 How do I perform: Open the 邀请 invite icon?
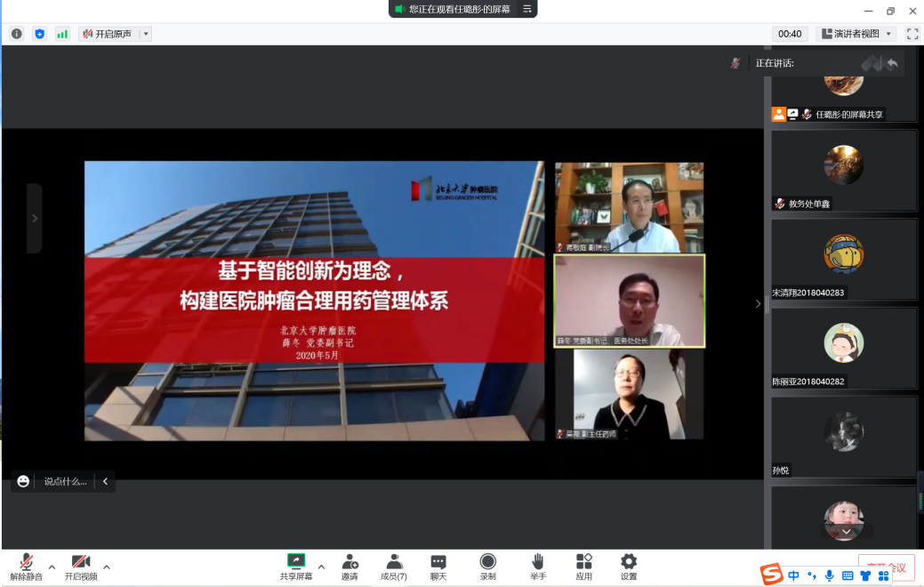pyautogui.click(x=350, y=567)
